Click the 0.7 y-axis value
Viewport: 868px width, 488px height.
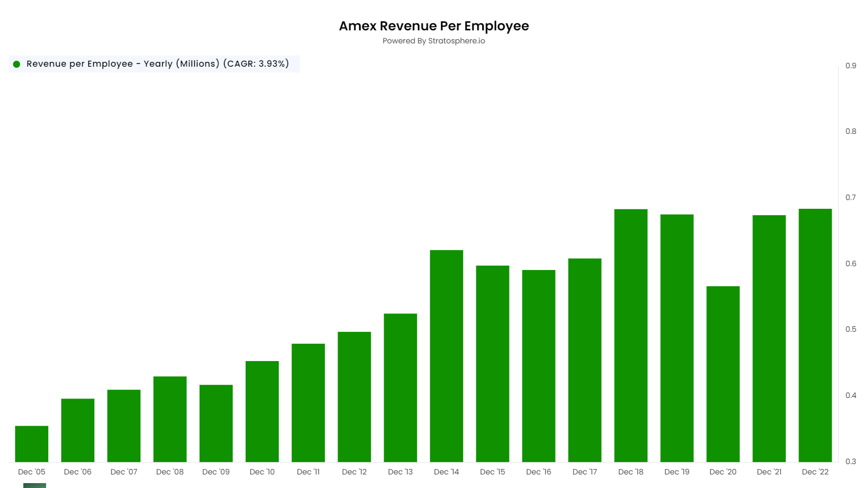click(851, 197)
